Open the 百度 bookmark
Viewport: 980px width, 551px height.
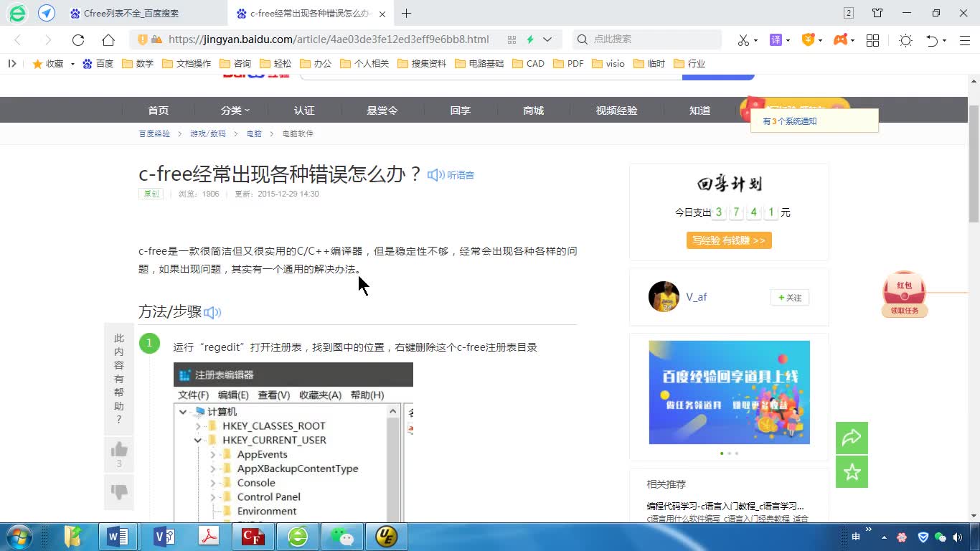[98, 64]
